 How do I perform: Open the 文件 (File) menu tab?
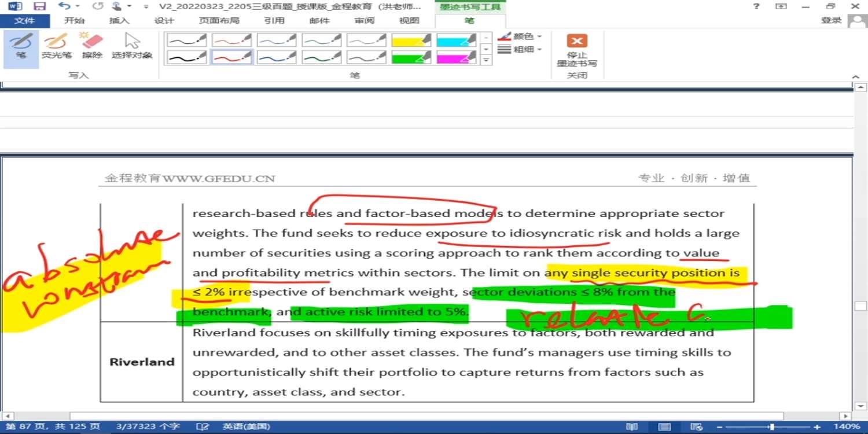click(24, 21)
